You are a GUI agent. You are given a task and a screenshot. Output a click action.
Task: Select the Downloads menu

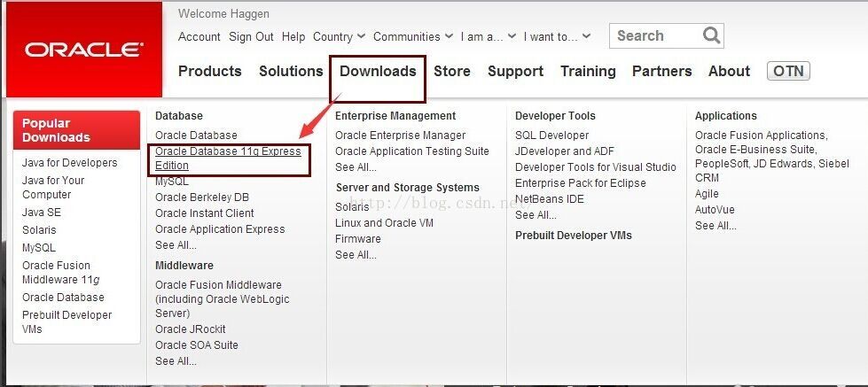[378, 72]
